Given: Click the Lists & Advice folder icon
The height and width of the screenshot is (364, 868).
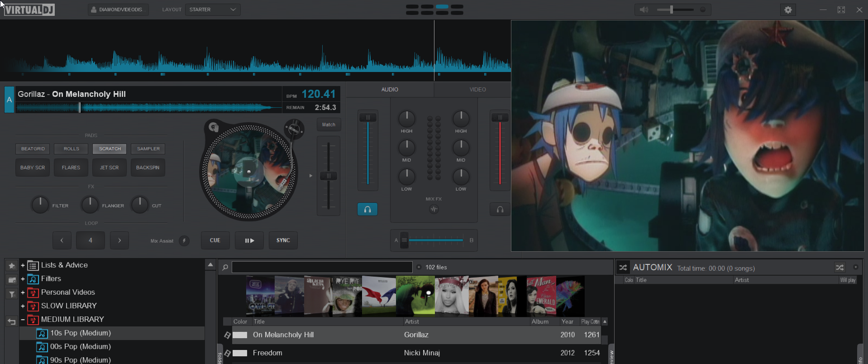Looking at the screenshot, I should coord(33,265).
